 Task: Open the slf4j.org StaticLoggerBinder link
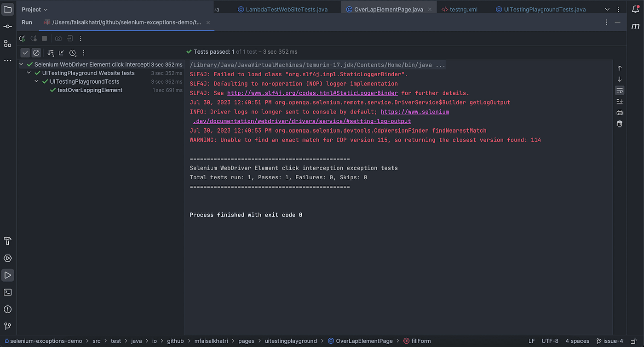tap(312, 93)
